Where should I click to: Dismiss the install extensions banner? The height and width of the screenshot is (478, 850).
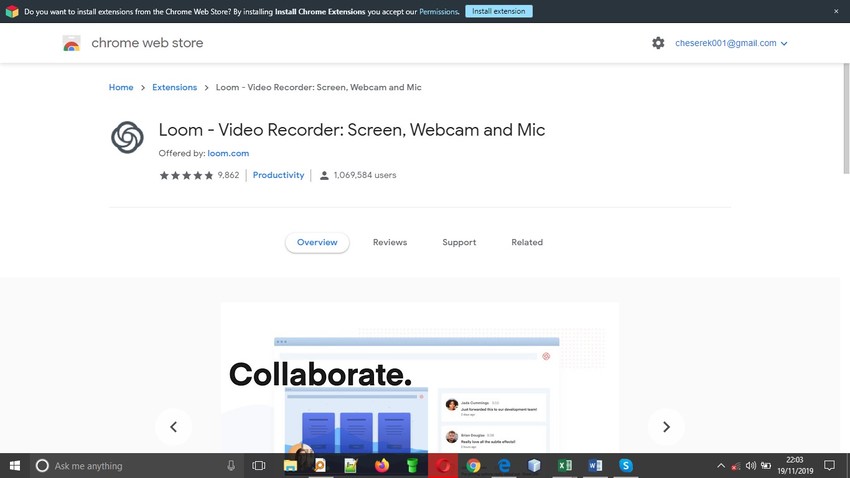click(836, 11)
